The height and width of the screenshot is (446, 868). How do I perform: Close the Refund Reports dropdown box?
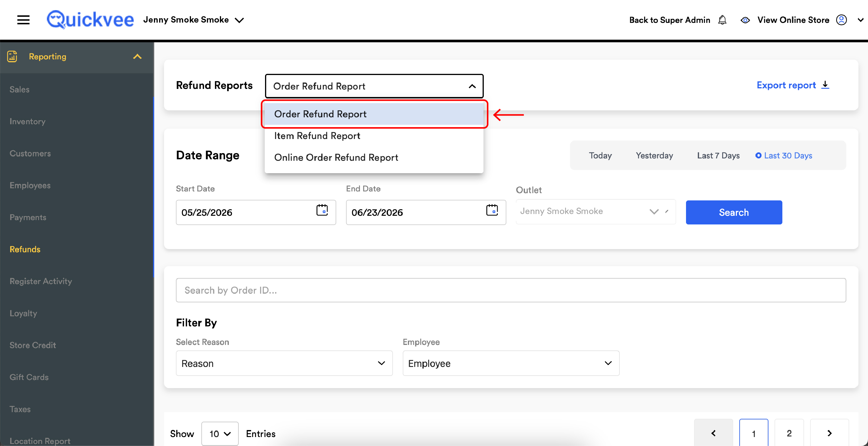(374, 86)
